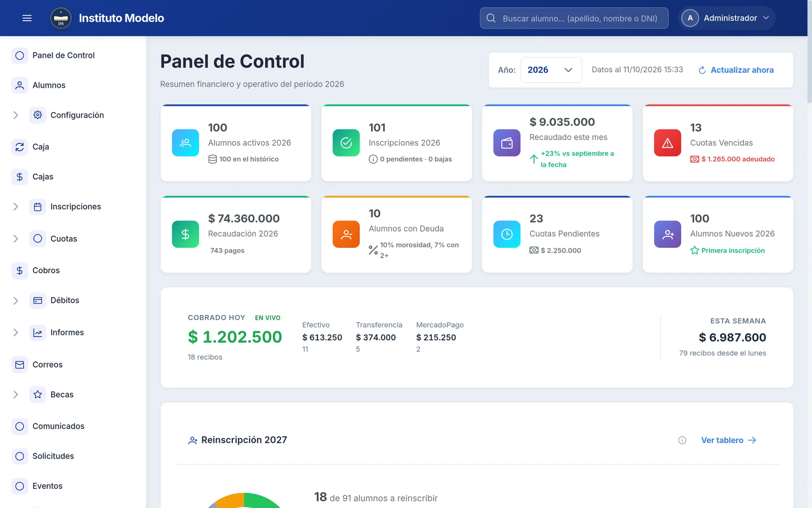Screen dimensions: 812x508
Task: Click the Recaudado este mes wallet icon
Action: click(x=507, y=143)
